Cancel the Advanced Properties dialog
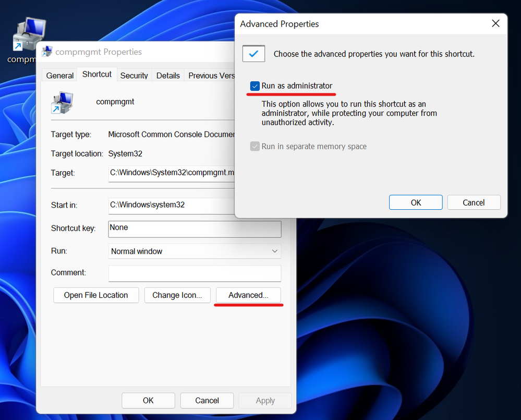The height and width of the screenshot is (420, 521). click(474, 202)
